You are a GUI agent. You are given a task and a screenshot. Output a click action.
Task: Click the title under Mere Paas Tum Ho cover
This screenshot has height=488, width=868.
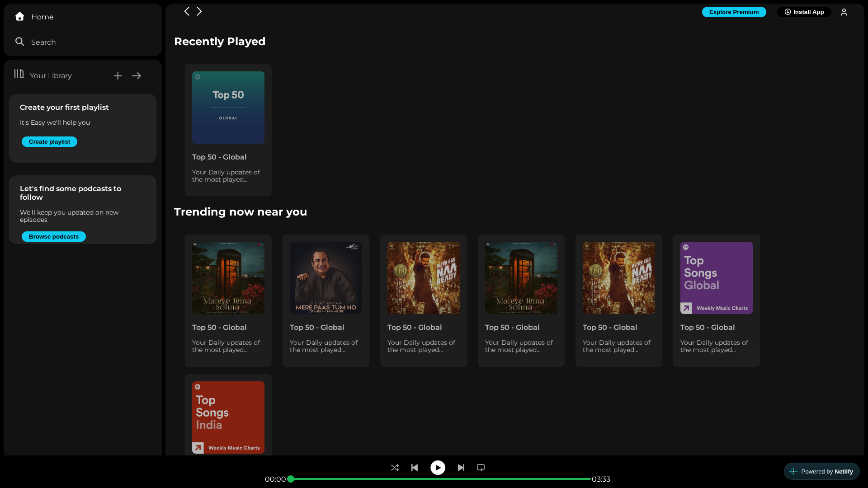[317, 327]
